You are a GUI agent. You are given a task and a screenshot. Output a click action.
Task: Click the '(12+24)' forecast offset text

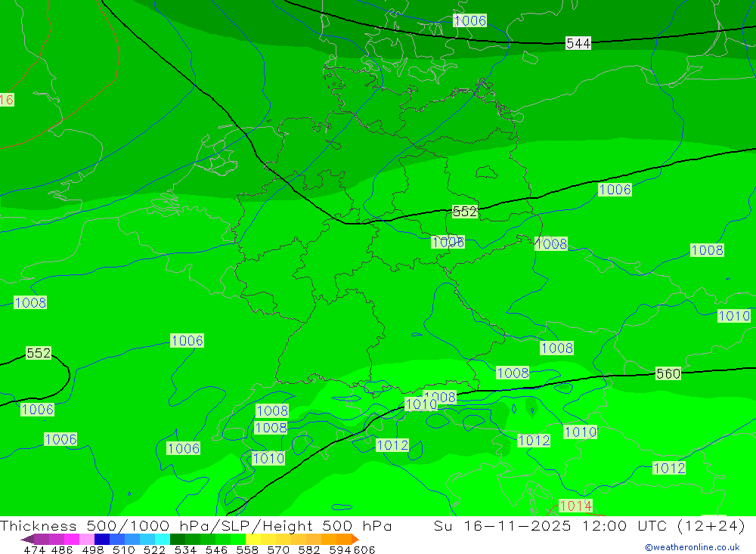(x=711, y=525)
